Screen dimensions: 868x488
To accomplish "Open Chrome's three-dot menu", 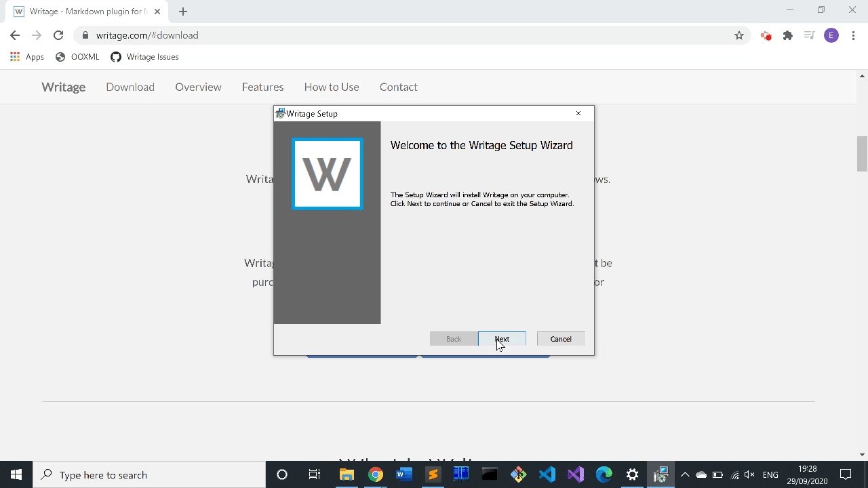I will point(853,35).
